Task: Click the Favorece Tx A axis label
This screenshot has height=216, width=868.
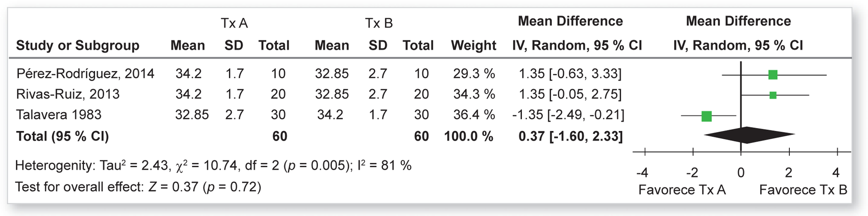Action: click(x=682, y=190)
